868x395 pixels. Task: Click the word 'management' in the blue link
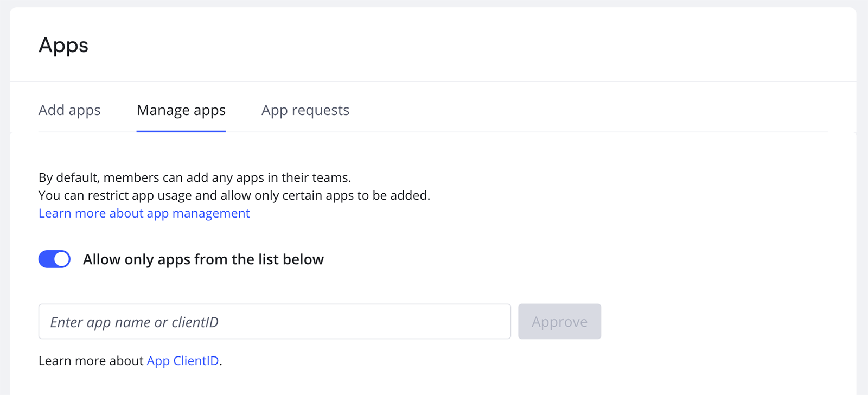tap(211, 213)
